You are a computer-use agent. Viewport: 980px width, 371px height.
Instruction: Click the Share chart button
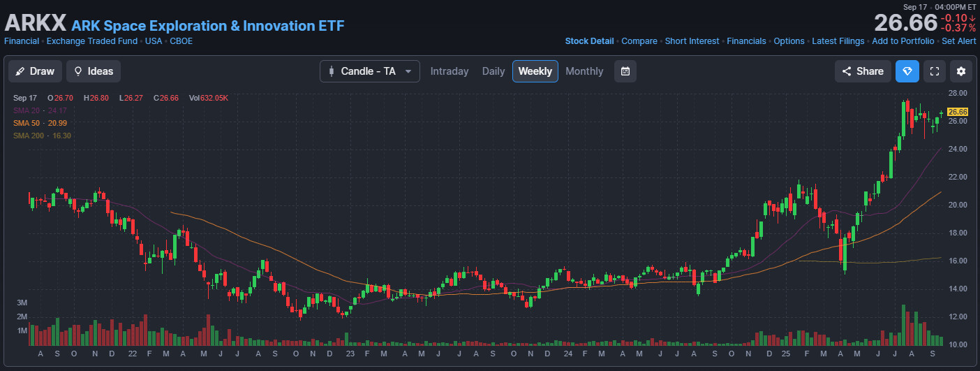(x=863, y=71)
